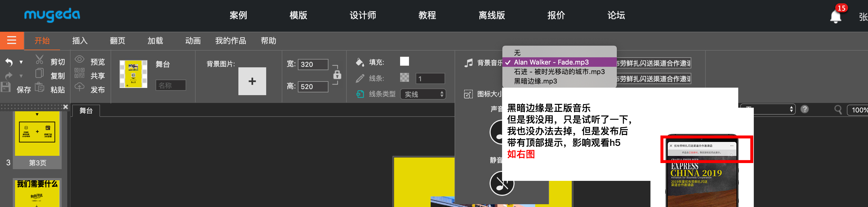Toggle the width-height lock icon
The image size is (868, 207).
click(337, 75)
